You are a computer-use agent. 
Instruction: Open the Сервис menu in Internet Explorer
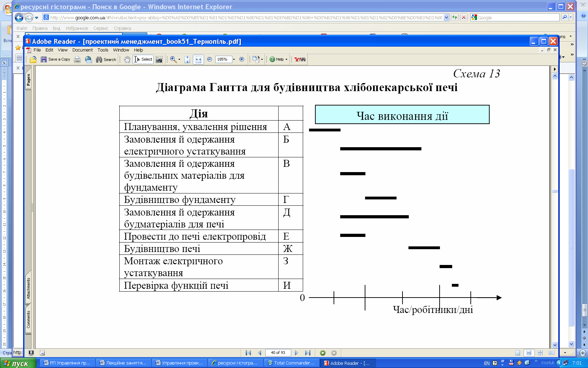[x=101, y=28]
